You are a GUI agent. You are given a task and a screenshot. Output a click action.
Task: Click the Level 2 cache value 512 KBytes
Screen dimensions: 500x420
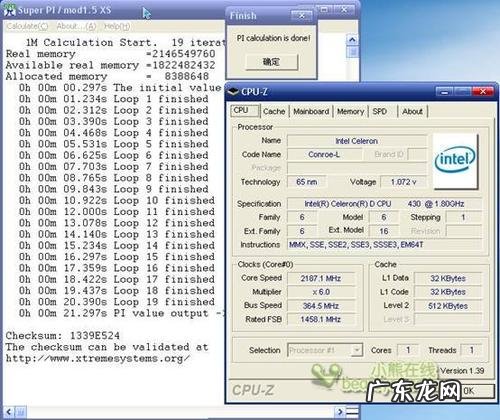(448, 306)
